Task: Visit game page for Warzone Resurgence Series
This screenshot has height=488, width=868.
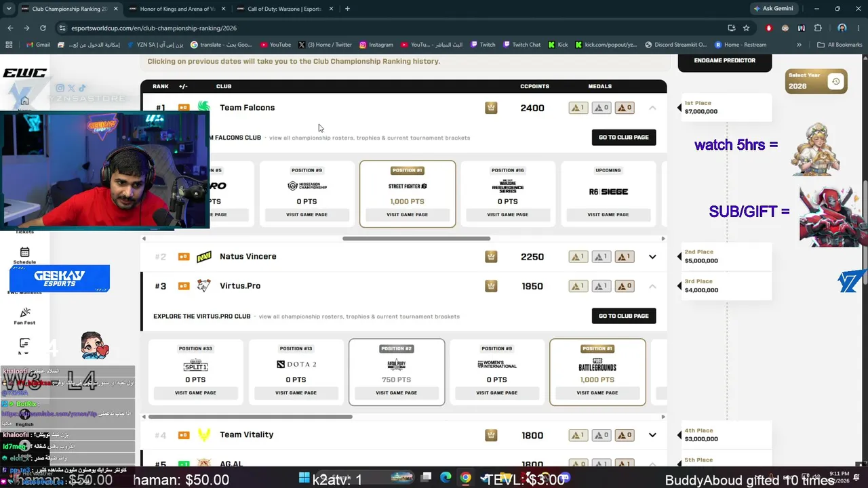Action: (507, 215)
